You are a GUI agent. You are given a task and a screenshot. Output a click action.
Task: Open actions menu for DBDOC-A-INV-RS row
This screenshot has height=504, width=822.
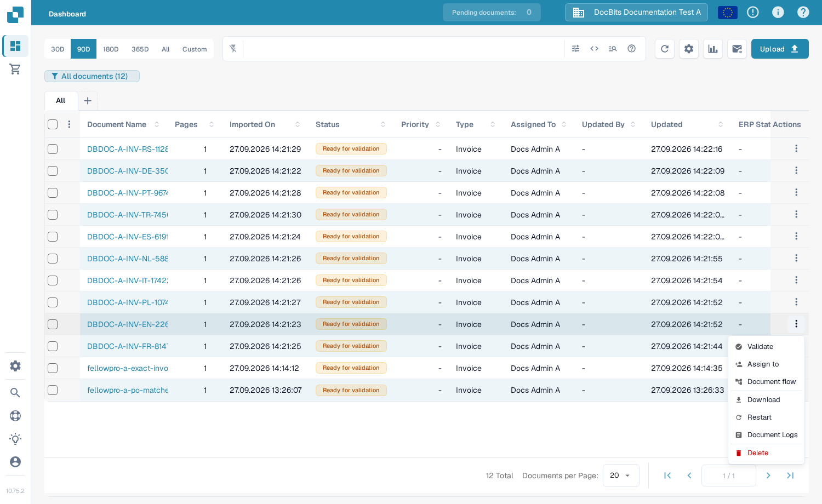point(796,148)
